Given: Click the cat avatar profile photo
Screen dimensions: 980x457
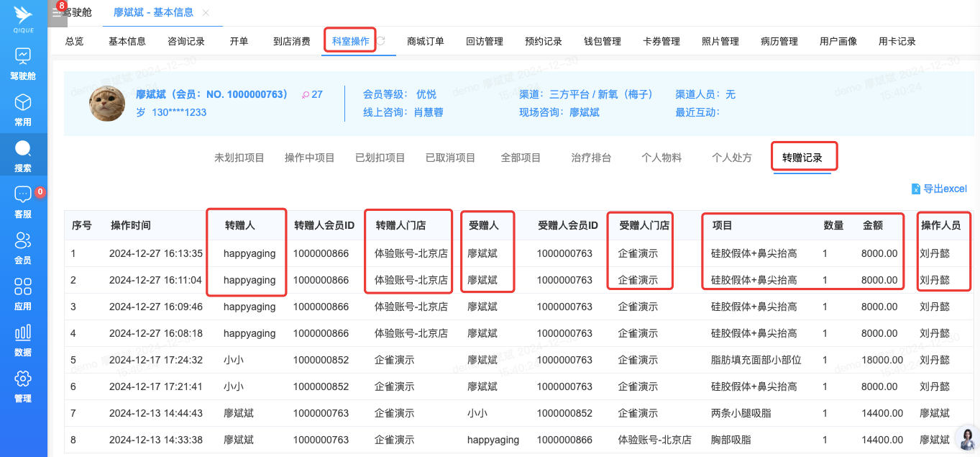Looking at the screenshot, I should (x=107, y=104).
